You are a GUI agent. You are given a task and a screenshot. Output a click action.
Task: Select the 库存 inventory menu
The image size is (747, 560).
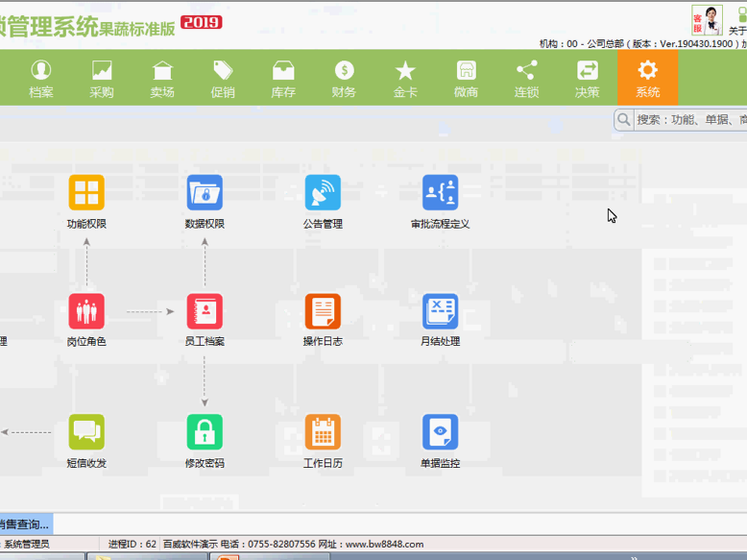coord(283,78)
